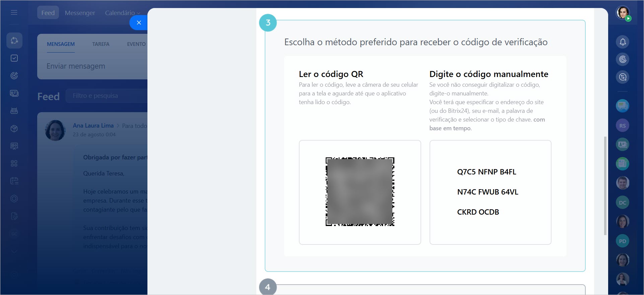Click post date '23 de agosto 0:04'
Screen dimensions: 644x295
94,135
